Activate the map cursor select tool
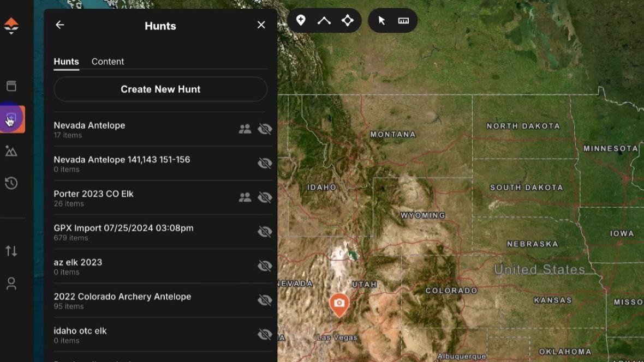644x362 pixels. [383, 20]
